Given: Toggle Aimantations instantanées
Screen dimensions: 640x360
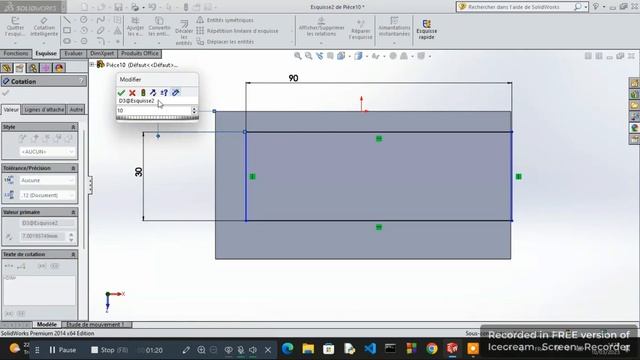Looking at the screenshot, I should (394, 27).
